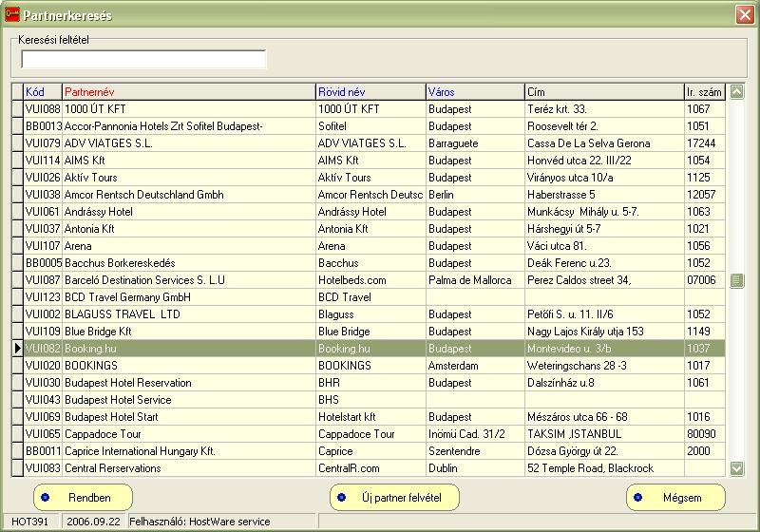This screenshot has width=760, height=532.
Task: Click scrollbar down arrow
Action: pyautogui.click(x=736, y=468)
